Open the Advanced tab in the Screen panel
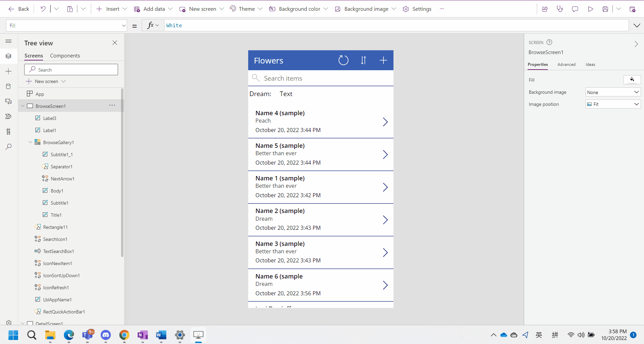Screen dimensions: 644x344 [x=566, y=64]
